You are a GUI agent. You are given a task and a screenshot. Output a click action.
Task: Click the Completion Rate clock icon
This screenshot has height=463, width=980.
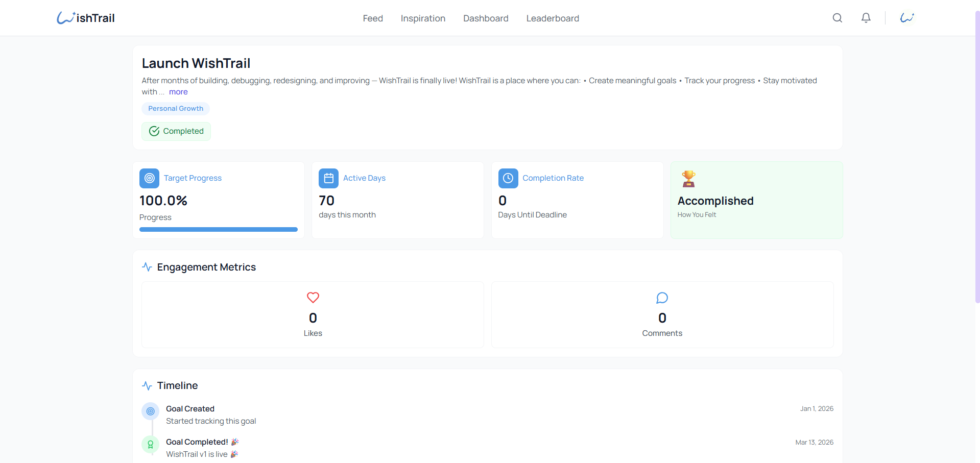coord(508,178)
